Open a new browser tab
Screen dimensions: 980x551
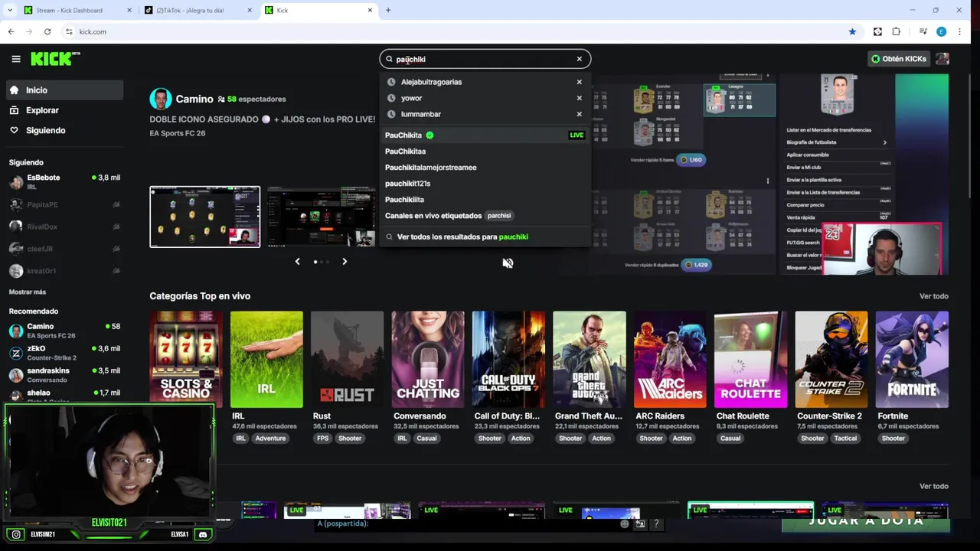pos(388,10)
